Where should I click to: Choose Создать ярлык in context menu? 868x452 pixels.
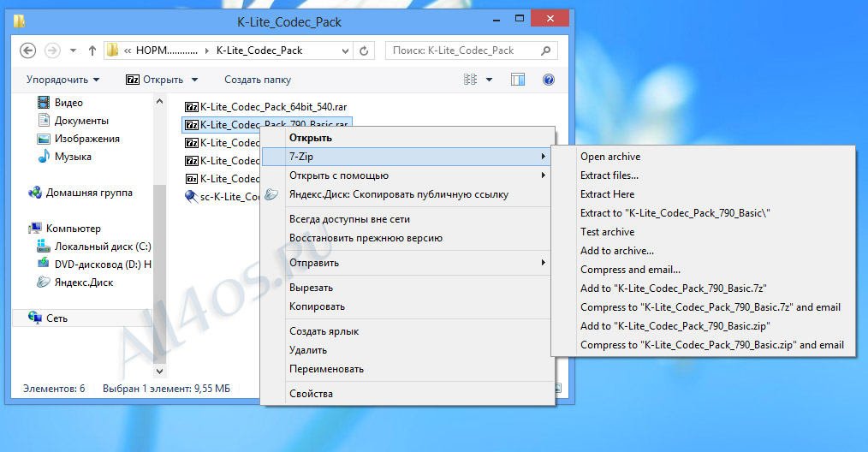(407, 332)
